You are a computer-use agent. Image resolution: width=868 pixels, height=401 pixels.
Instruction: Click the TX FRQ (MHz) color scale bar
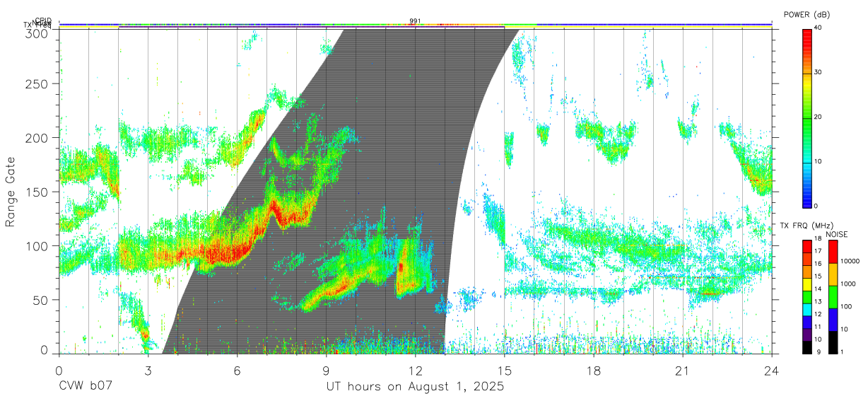click(x=807, y=296)
